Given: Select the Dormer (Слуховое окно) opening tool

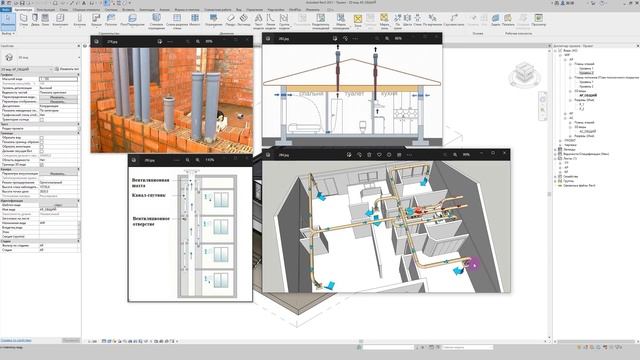Looking at the screenshot, I should [453, 20].
